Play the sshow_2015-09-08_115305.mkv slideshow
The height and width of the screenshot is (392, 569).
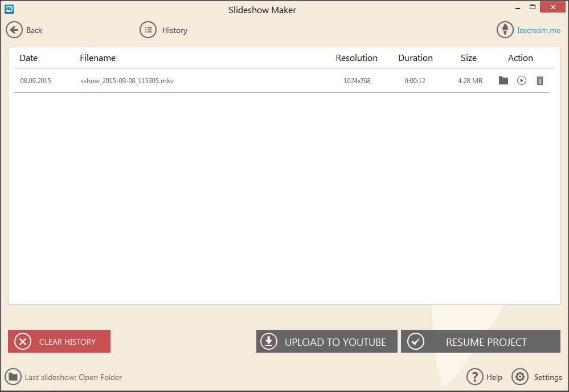tap(522, 80)
